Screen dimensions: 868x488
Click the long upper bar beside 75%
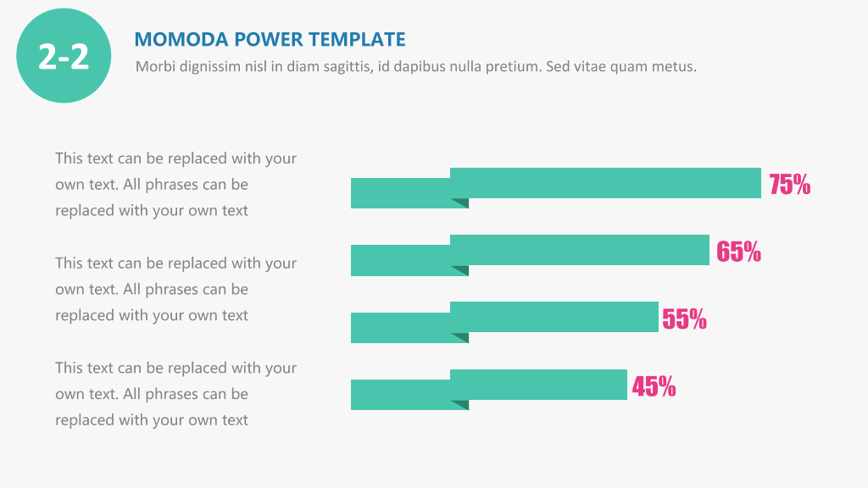click(605, 183)
